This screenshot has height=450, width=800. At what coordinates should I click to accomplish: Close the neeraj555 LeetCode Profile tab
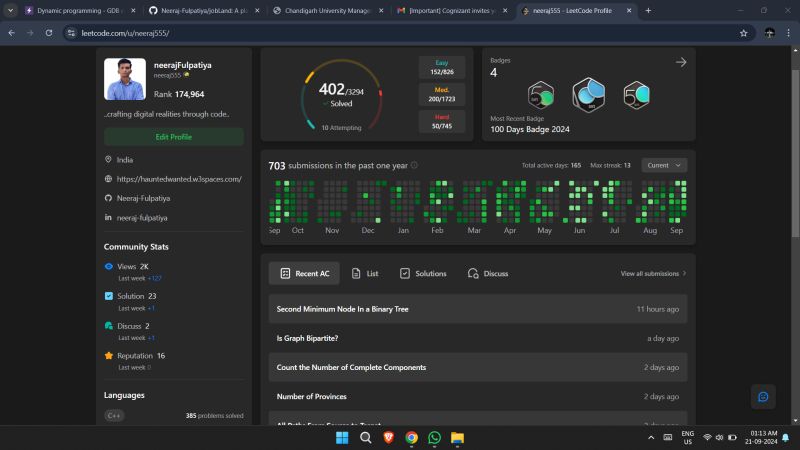click(629, 10)
